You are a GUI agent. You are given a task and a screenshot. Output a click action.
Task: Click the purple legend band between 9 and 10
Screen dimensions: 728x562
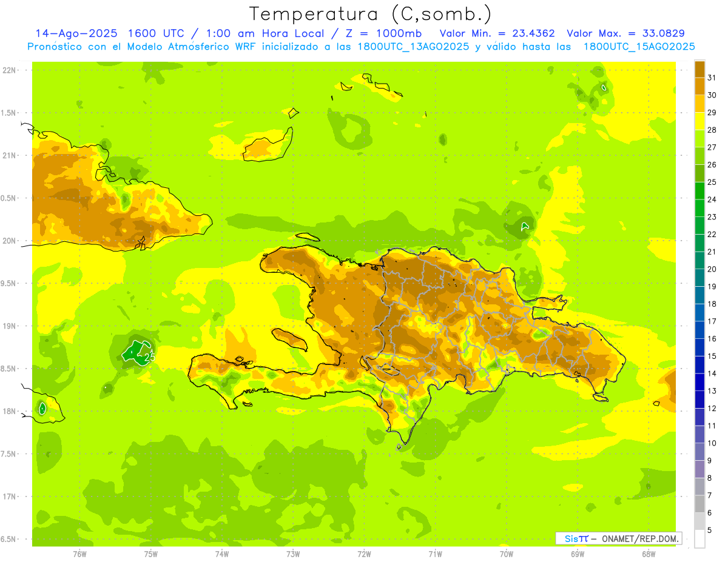point(699,452)
